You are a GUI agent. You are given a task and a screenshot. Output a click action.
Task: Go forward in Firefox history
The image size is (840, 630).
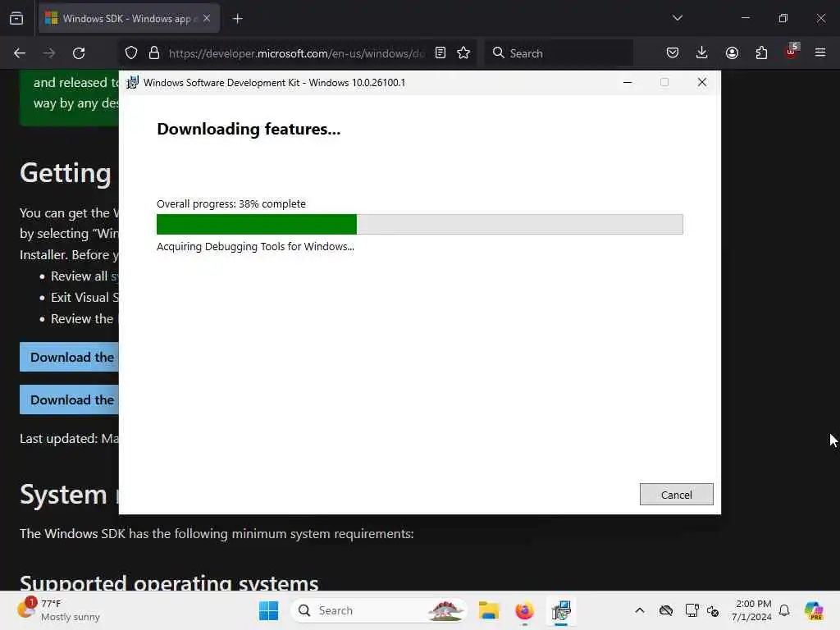[49, 53]
